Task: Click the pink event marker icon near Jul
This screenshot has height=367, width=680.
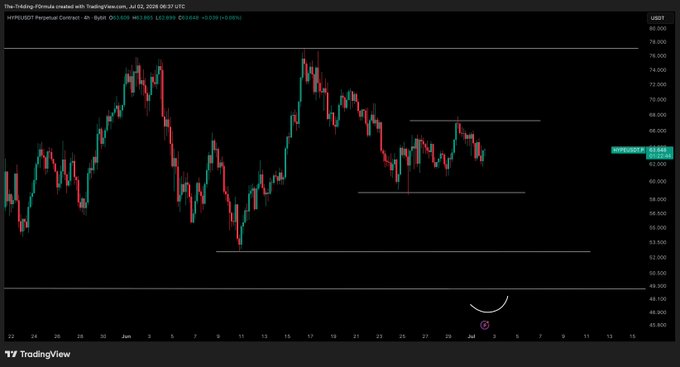Action: click(x=485, y=325)
